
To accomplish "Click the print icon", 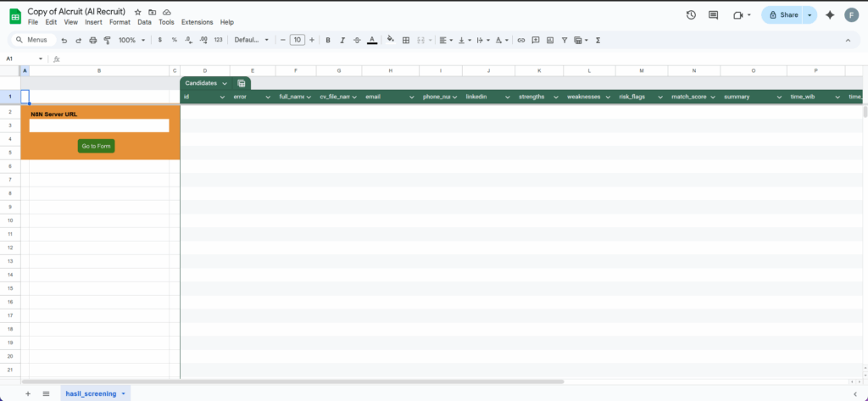I will (x=93, y=40).
